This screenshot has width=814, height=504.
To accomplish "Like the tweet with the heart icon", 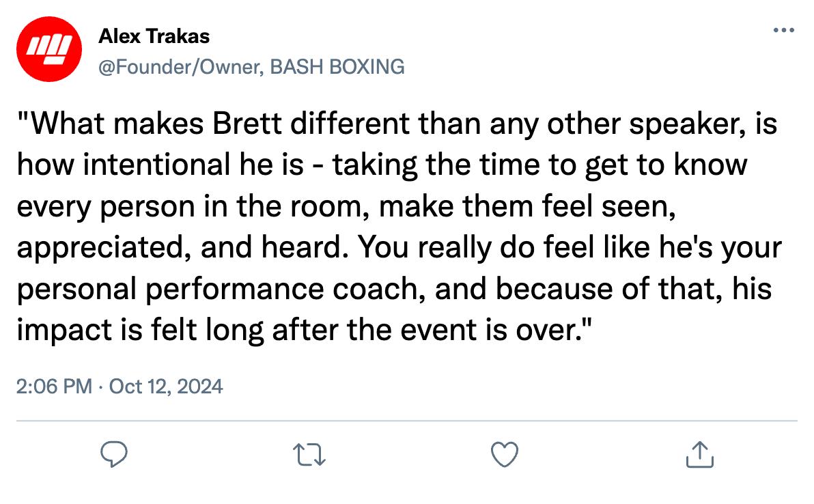I will point(505,454).
